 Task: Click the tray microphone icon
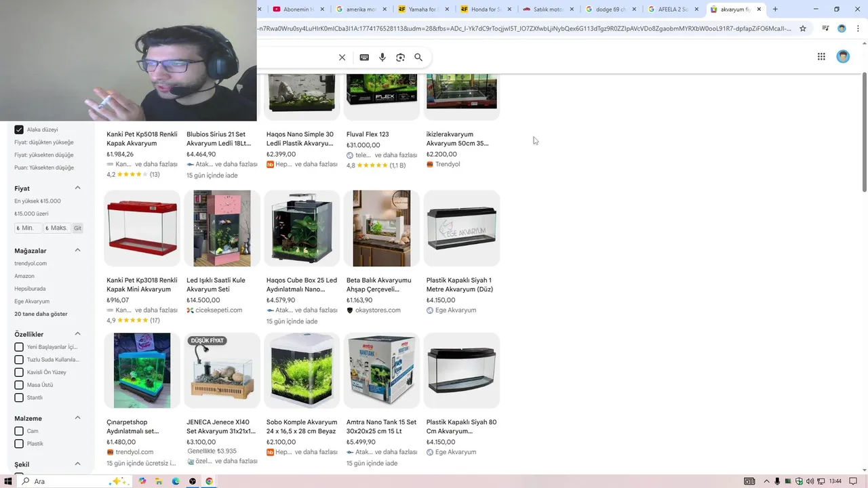point(777,481)
